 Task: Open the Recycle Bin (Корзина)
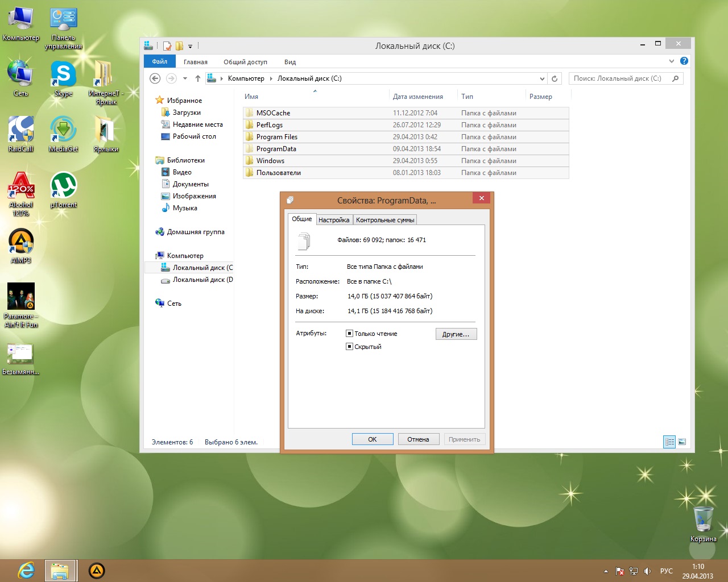703,519
